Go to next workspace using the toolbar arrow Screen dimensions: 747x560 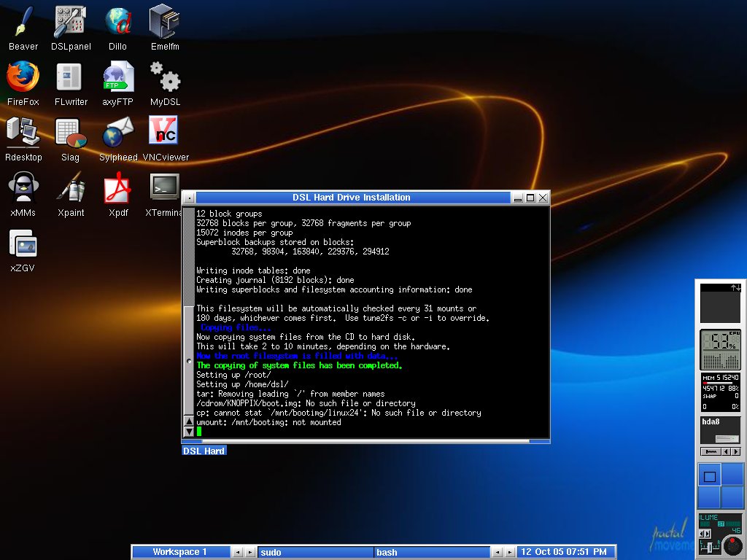tap(250, 553)
